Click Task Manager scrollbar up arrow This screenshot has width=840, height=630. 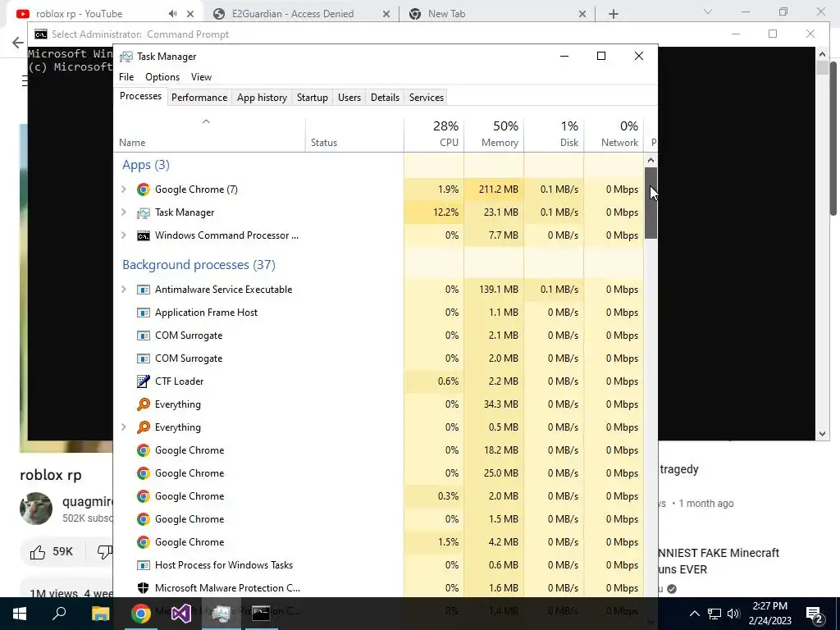coord(651,160)
